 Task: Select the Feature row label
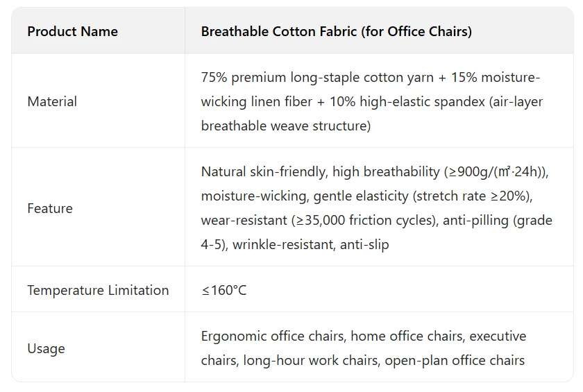coord(50,208)
